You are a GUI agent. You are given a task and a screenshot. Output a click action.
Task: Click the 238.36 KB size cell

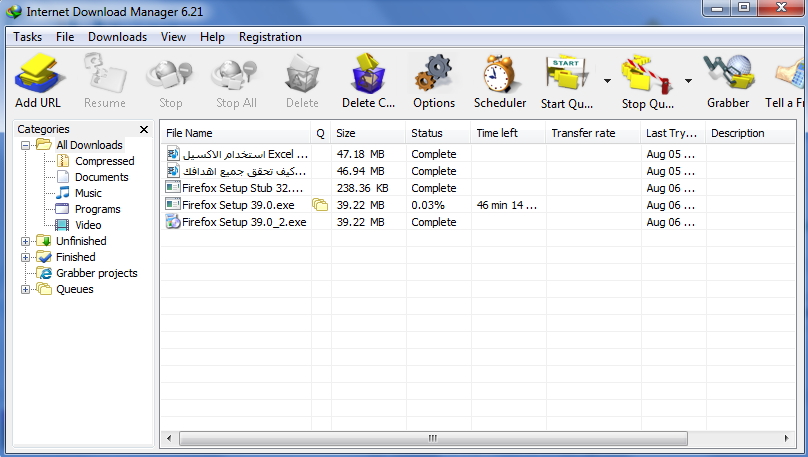[368, 188]
